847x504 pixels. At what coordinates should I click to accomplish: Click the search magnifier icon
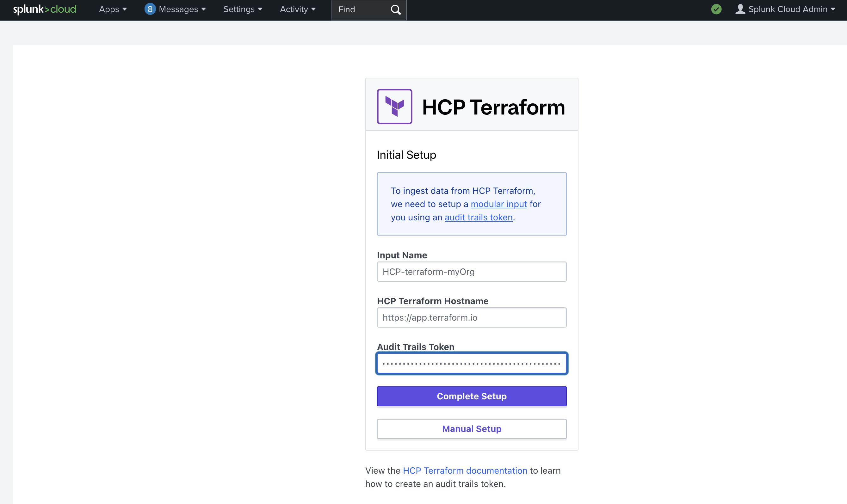point(395,9)
